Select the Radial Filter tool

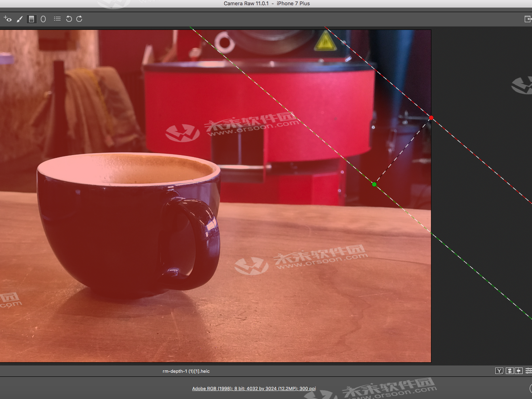[x=43, y=19]
